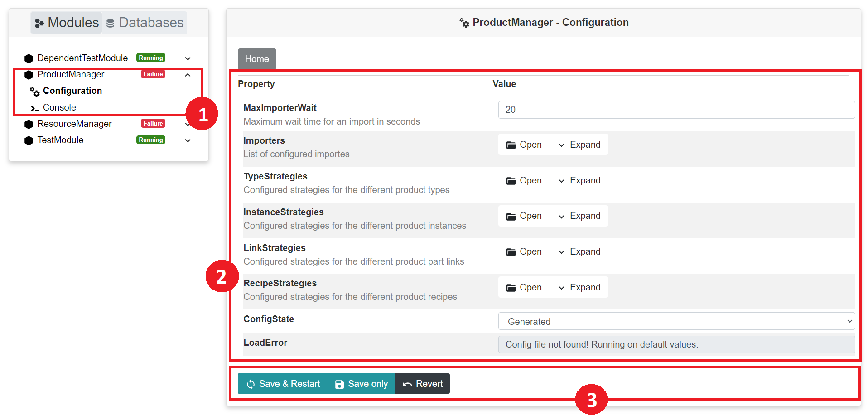868x420 pixels.
Task: Open the ConfigState dropdown
Action: [676, 321]
